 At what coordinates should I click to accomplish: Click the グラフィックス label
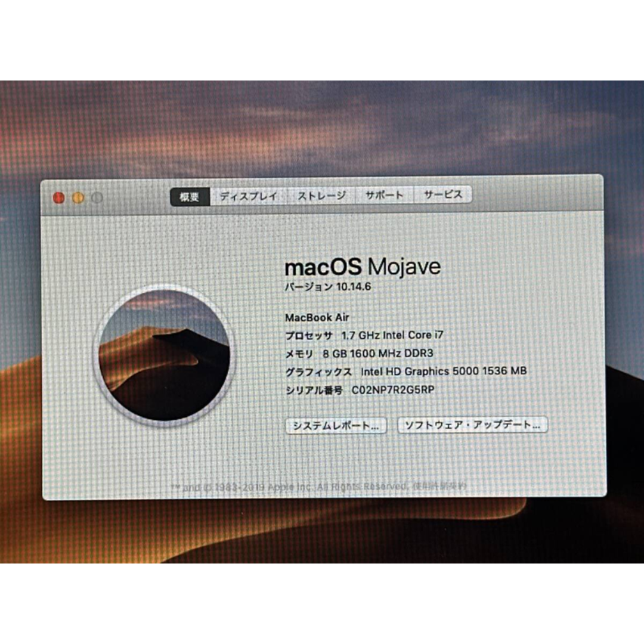(318, 372)
